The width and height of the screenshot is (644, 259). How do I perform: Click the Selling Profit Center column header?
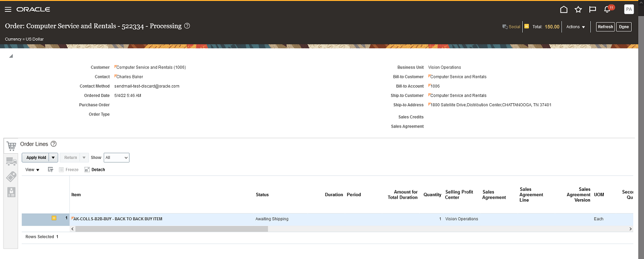pos(459,195)
